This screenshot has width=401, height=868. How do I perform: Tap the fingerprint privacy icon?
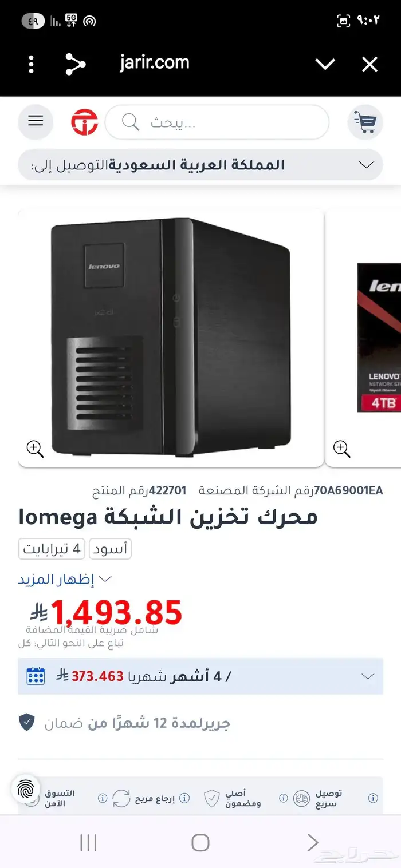[x=25, y=790]
